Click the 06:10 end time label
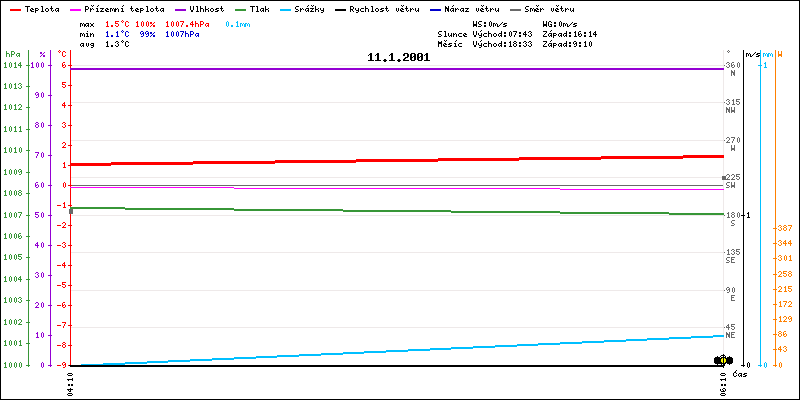 pyautogui.click(x=724, y=383)
